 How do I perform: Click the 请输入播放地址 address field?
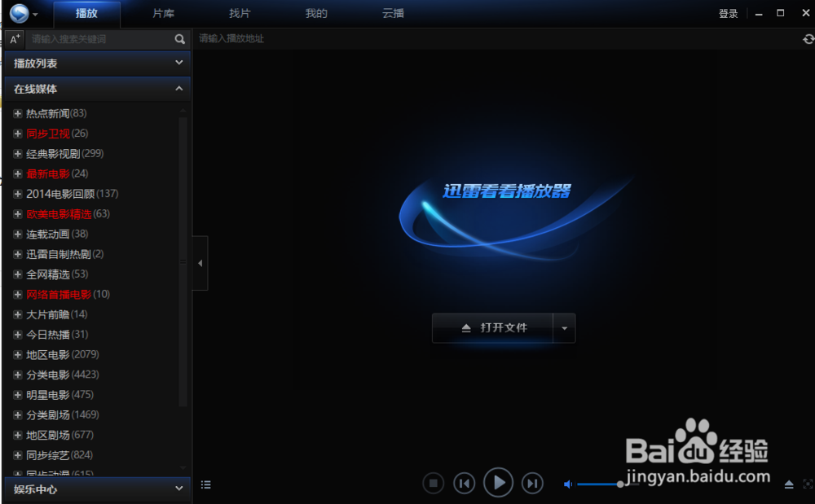[496, 39]
